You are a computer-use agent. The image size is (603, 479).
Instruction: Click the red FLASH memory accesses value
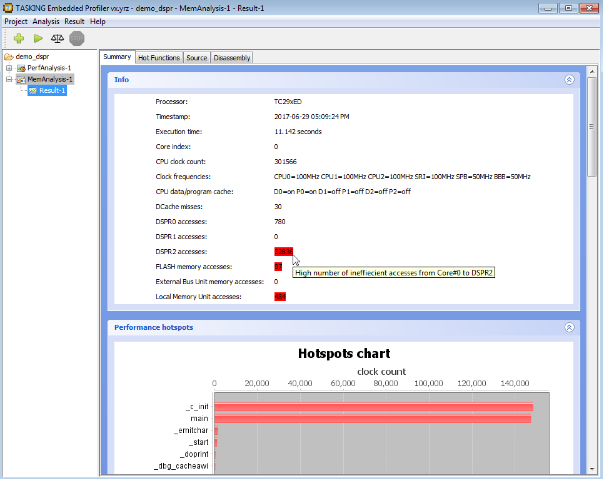point(278,266)
